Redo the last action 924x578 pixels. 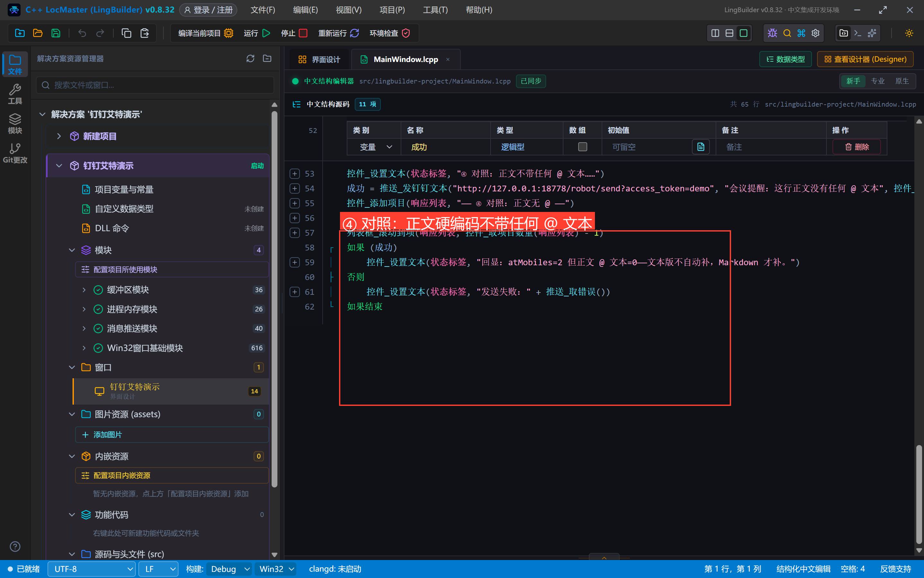click(x=100, y=33)
